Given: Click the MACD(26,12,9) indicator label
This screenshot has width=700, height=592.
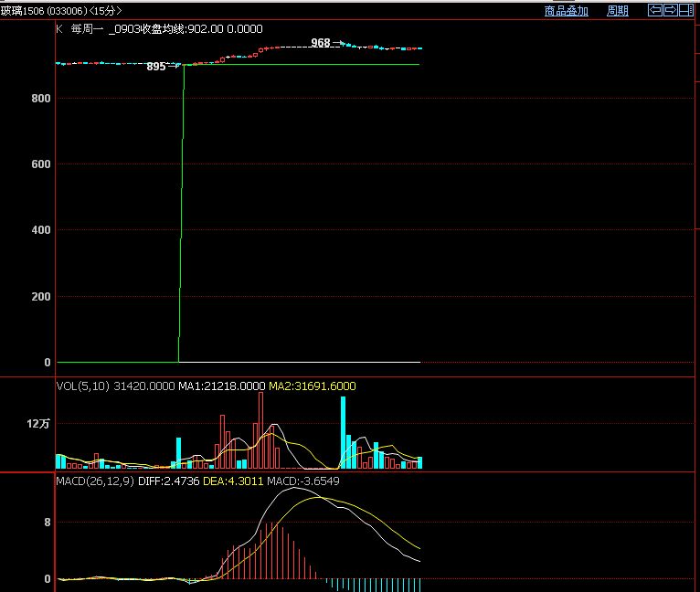Looking at the screenshot, I should coord(95,481).
